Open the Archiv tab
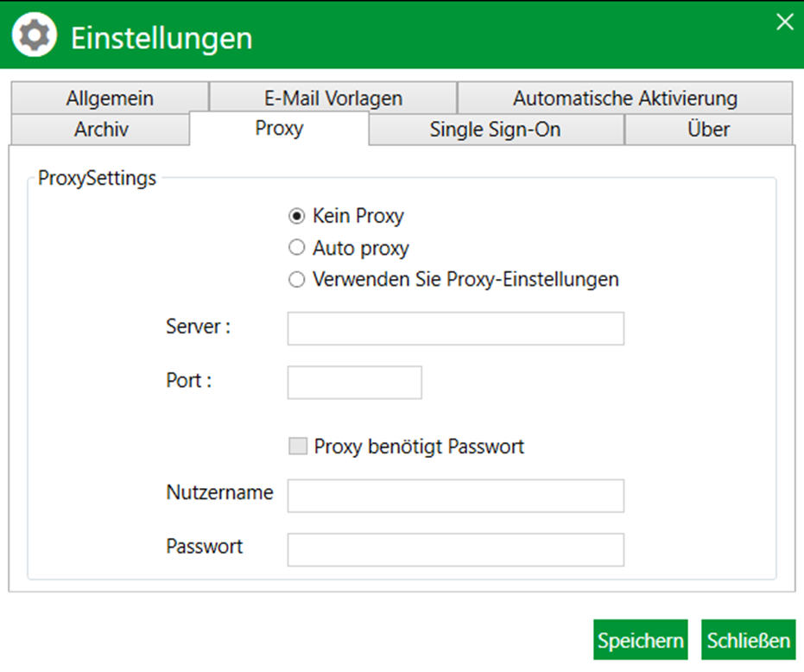804x672 pixels. click(x=101, y=130)
